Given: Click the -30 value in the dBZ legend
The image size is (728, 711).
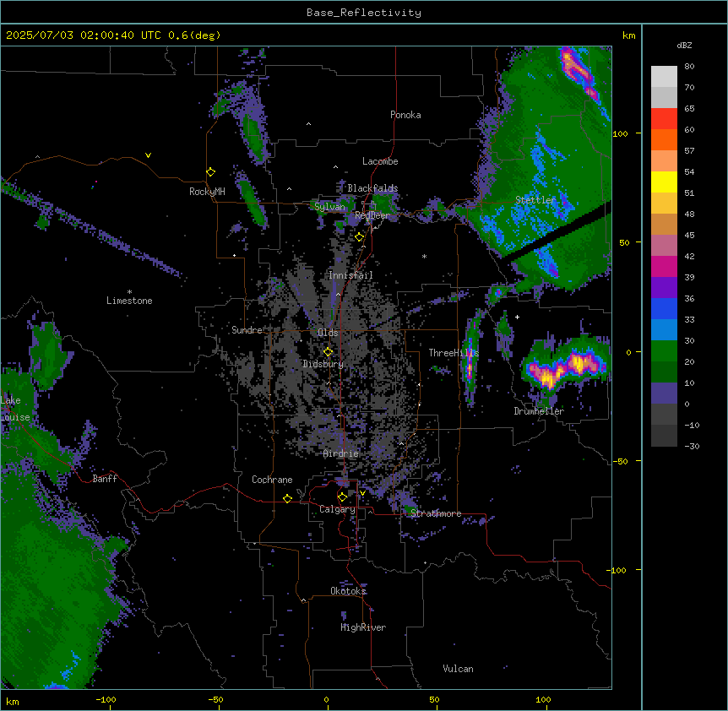Looking at the screenshot, I should [692, 446].
